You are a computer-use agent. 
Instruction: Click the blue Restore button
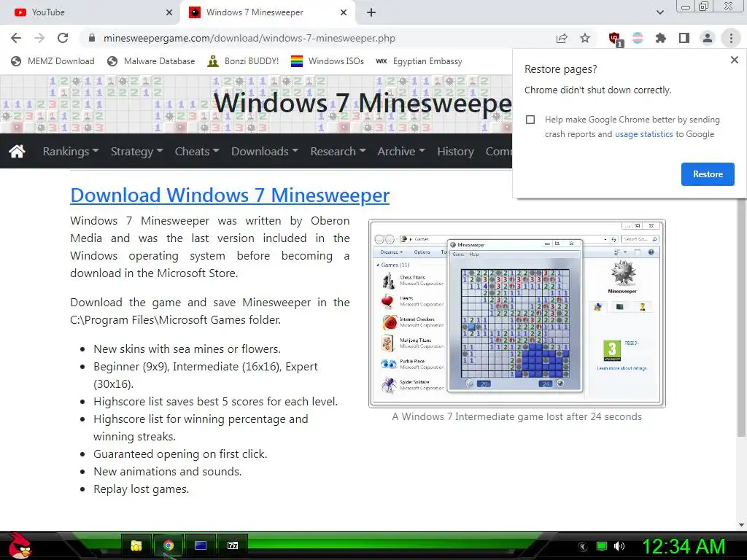coord(708,174)
